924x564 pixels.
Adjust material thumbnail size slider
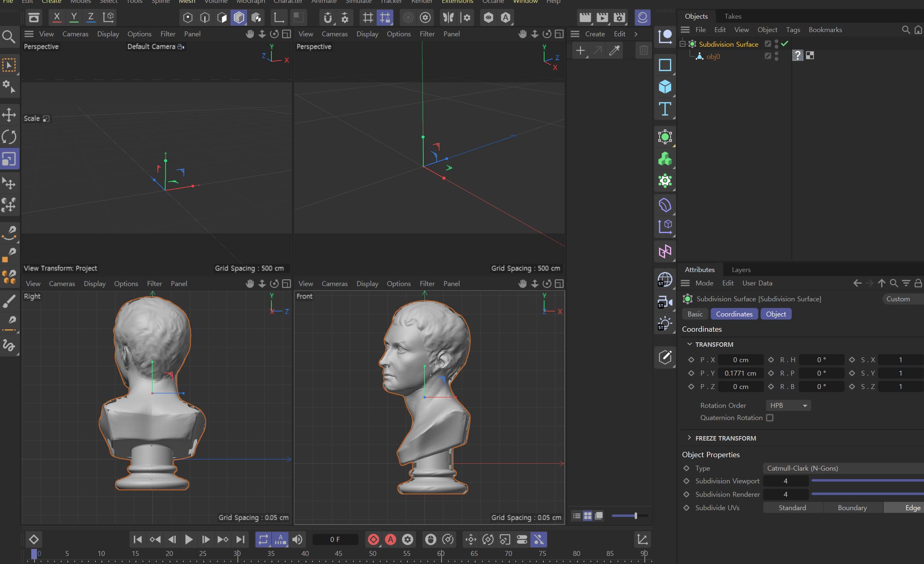pos(629,516)
